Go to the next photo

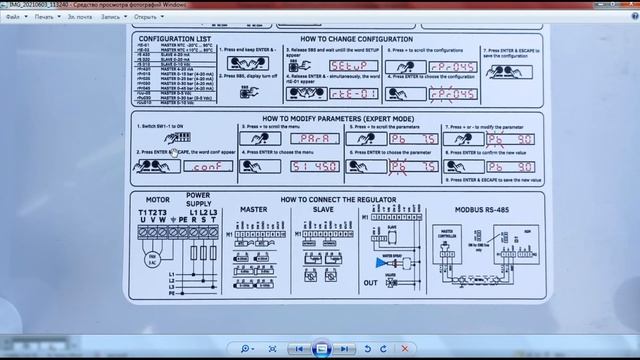[x=344, y=349]
